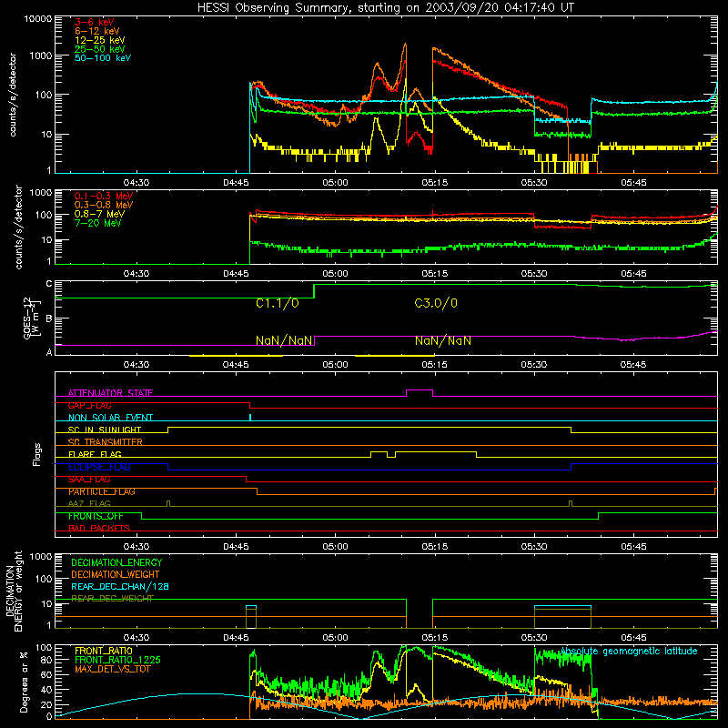Click the DECIMATION_ENERGY legend label
Viewport: 728px width, 728px height.
point(116,562)
